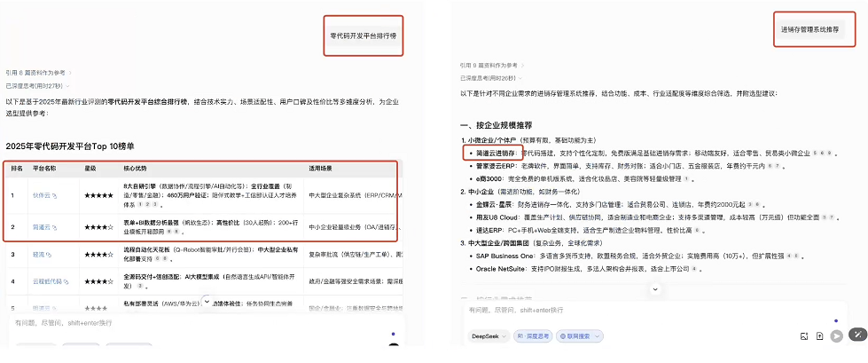
Task: Click the file attachment icon beside send
Action: point(819,336)
